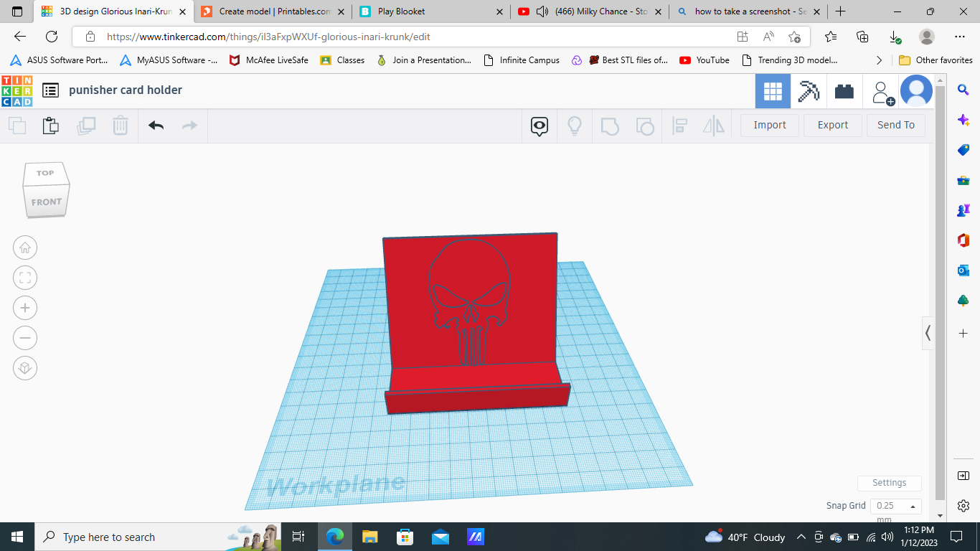Viewport: 980px width, 551px height.
Task: Open the Classes bookmark
Action: click(x=342, y=60)
